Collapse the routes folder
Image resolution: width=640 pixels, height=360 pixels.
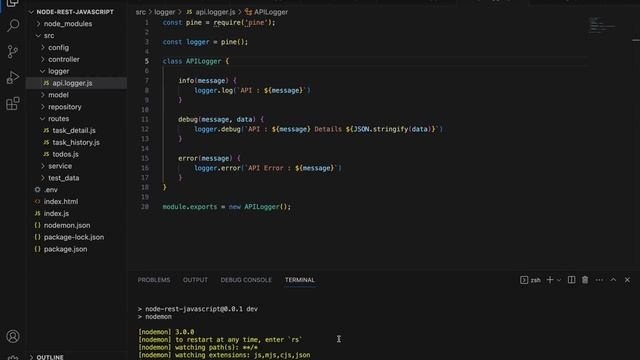tap(58, 118)
